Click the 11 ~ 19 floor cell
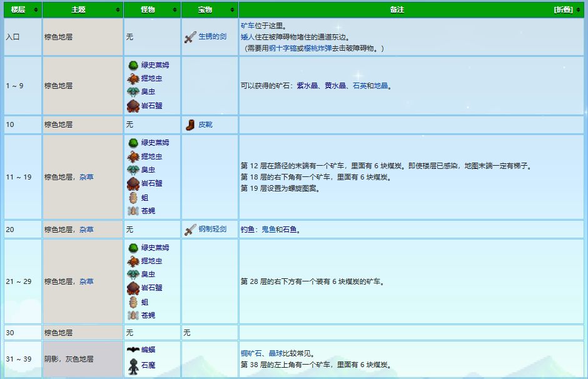This screenshot has width=588, height=379. click(23, 177)
